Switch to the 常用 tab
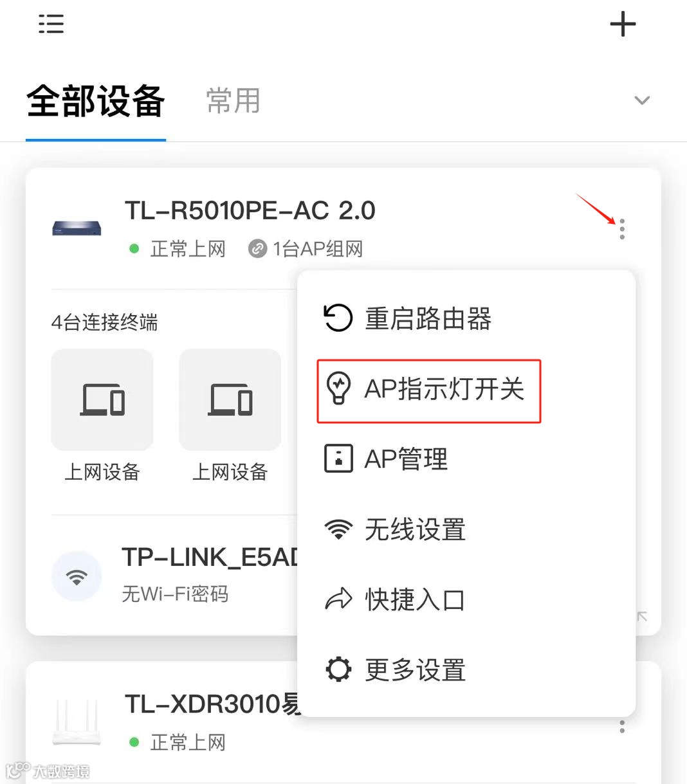The height and width of the screenshot is (784, 687). (234, 101)
